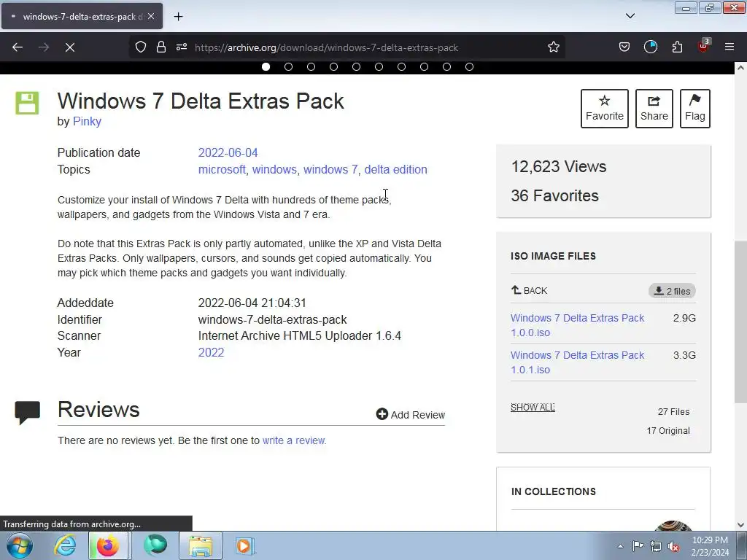Click SHOW ALL files link

coord(533,408)
